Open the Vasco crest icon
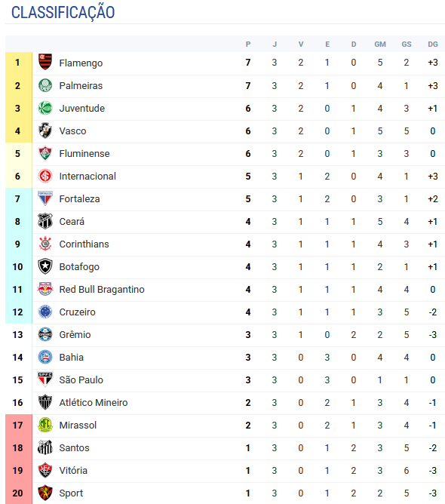445x504 pixels. click(45, 131)
